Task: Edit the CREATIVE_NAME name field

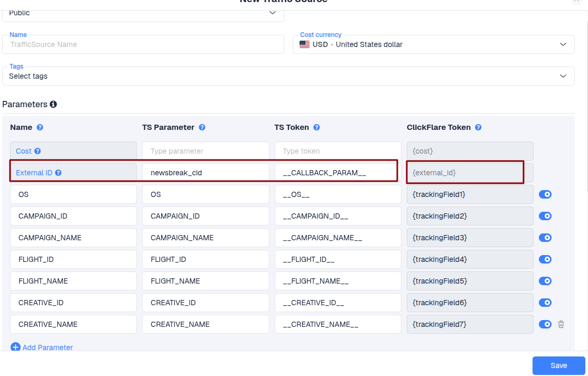Action: coord(73,324)
